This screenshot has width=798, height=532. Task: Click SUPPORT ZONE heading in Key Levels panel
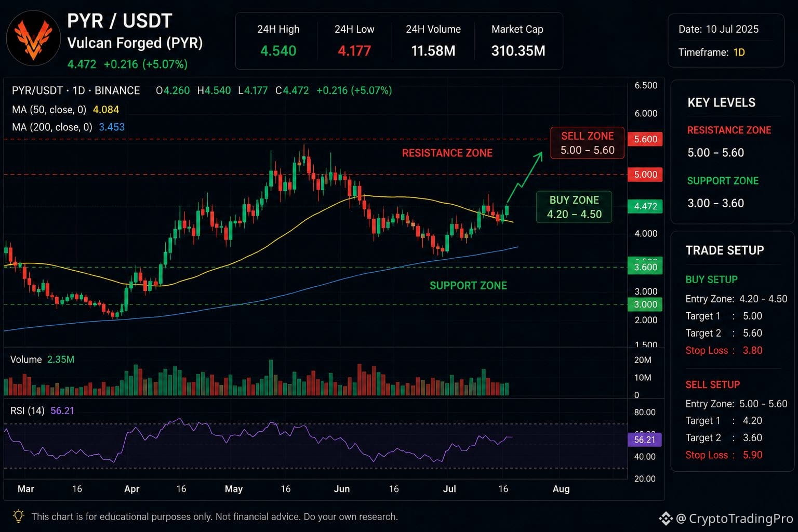(723, 181)
